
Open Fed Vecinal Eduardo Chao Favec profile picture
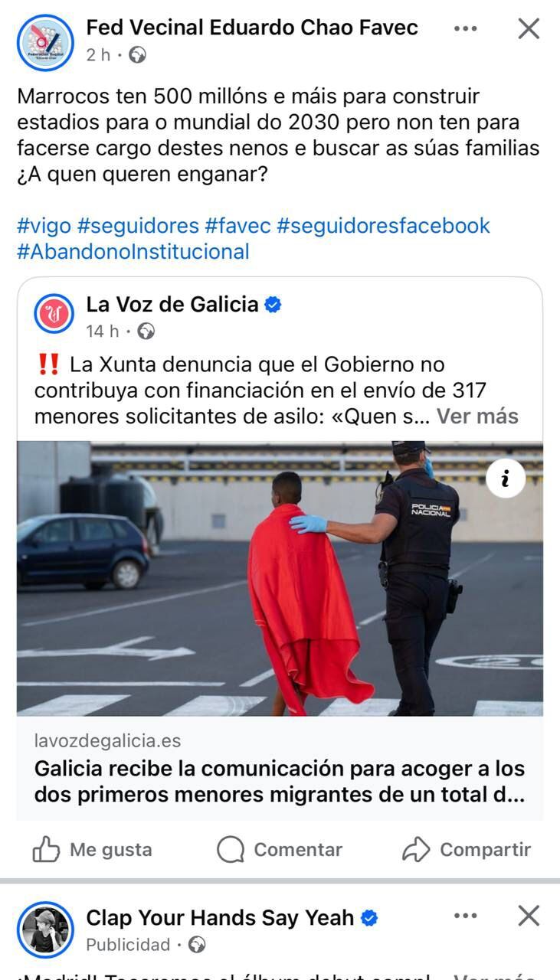coord(45,42)
